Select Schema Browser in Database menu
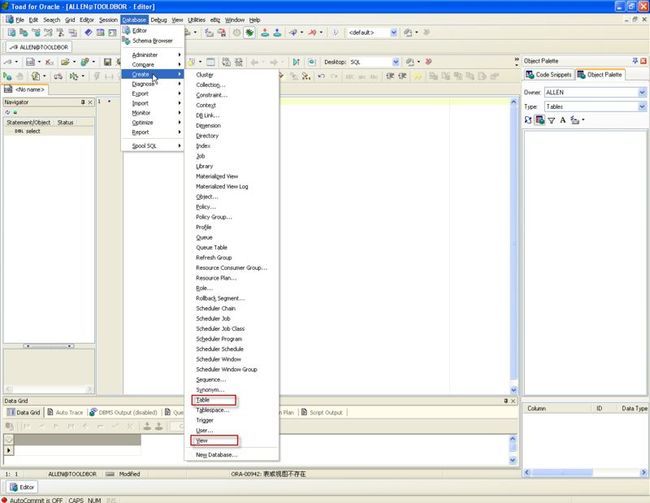 pos(152,41)
